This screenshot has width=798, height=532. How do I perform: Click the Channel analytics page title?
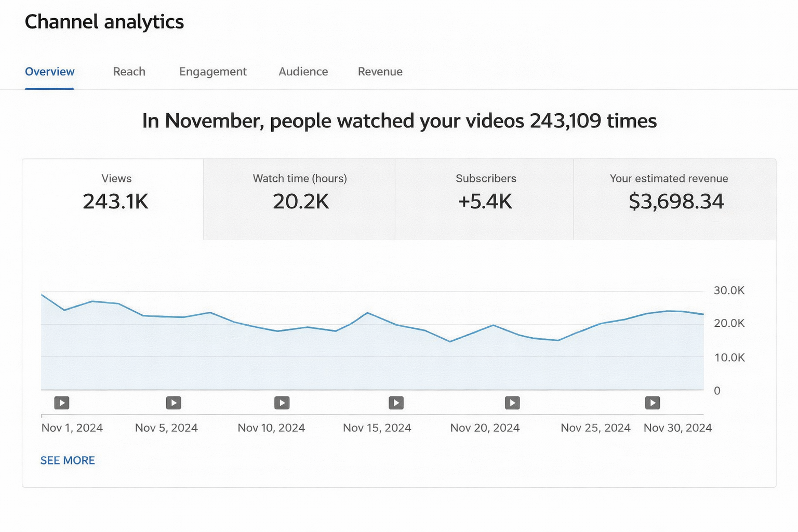point(104,22)
